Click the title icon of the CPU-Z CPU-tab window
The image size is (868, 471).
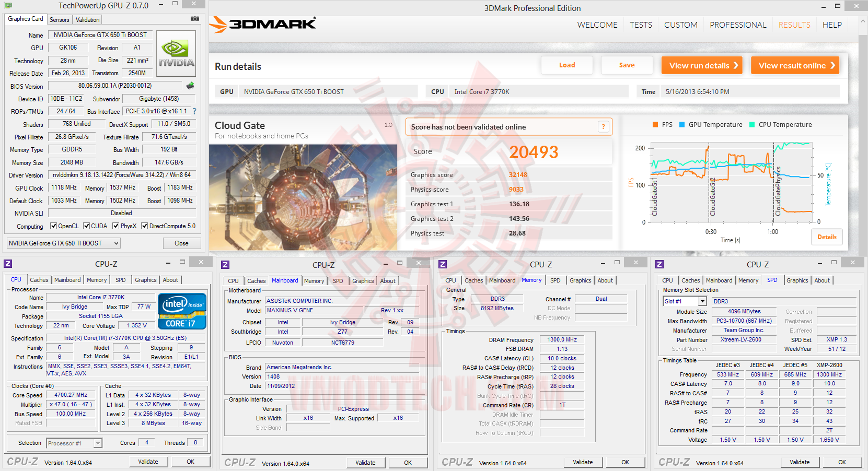click(x=8, y=264)
